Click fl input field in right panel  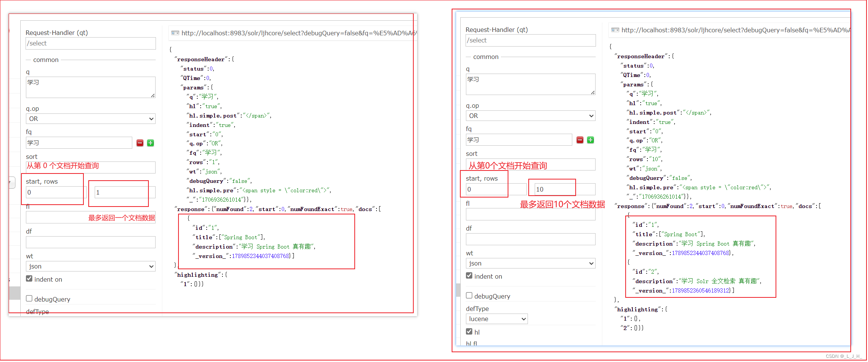531,214
